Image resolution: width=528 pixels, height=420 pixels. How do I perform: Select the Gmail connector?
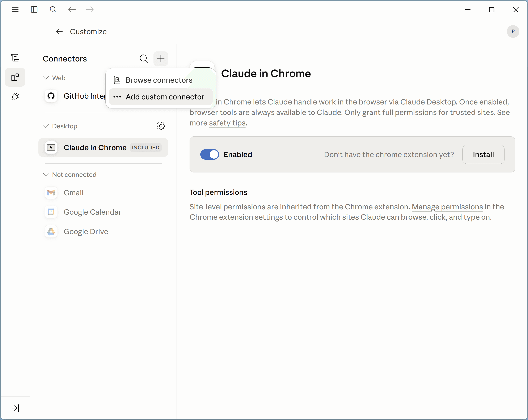(103, 193)
